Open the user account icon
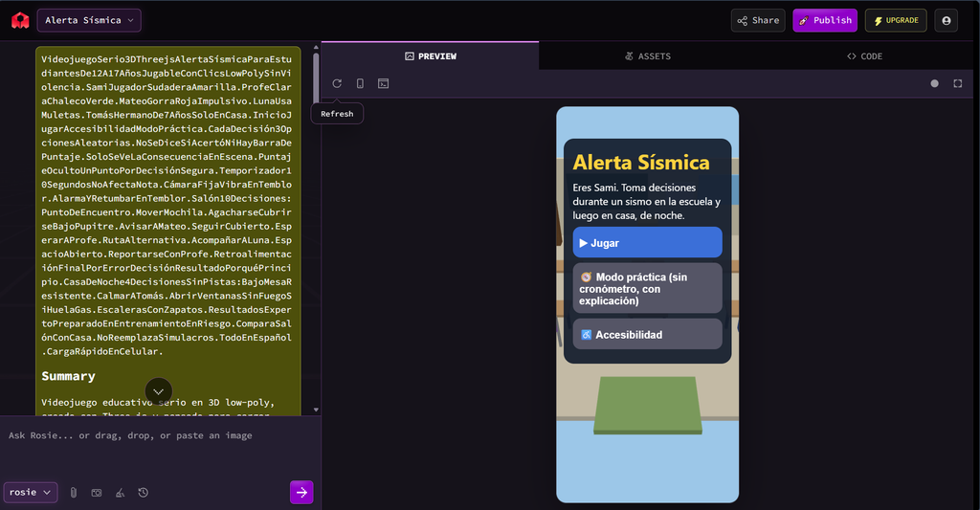The image size is (980, 510). 946,21
